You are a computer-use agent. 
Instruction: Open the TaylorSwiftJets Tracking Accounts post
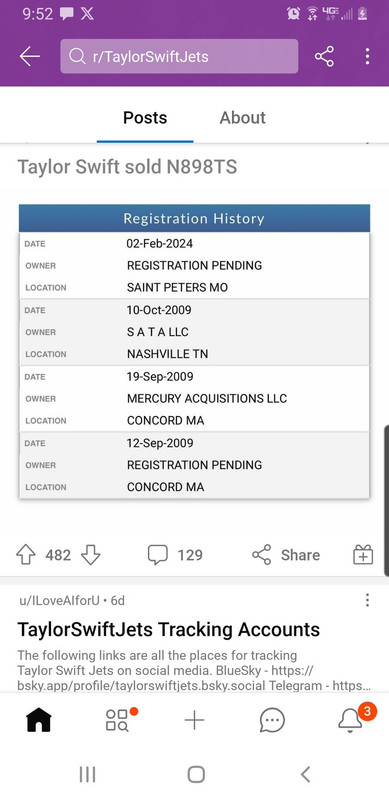[x=168, y=630]
